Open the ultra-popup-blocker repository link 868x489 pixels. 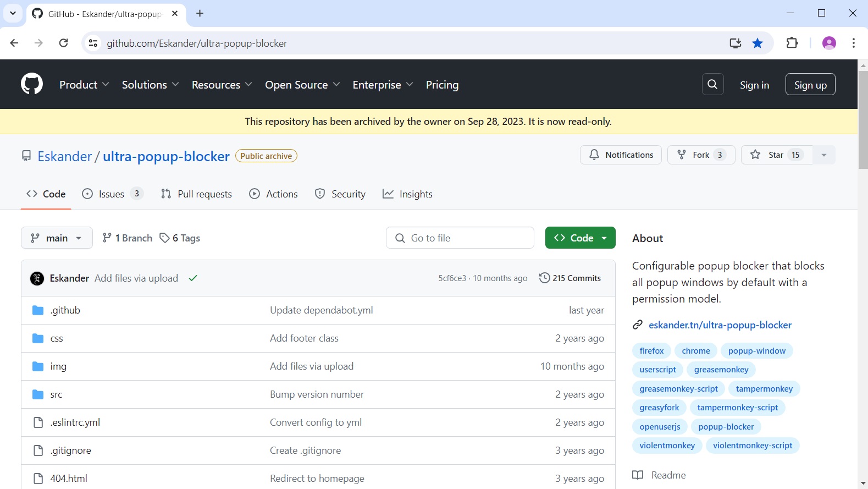coord(166,156)
